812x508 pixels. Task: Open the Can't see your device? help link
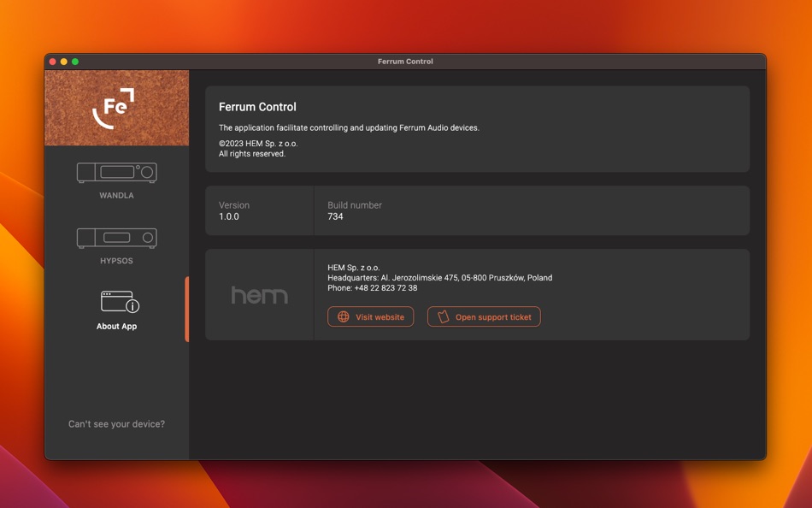pyautogui.click(x=116, y=424)
